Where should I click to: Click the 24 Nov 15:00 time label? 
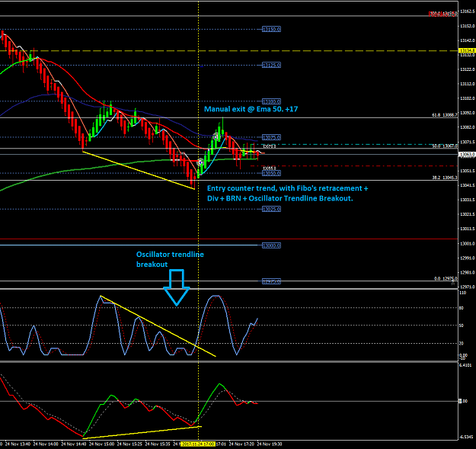(x=102, y=444)
